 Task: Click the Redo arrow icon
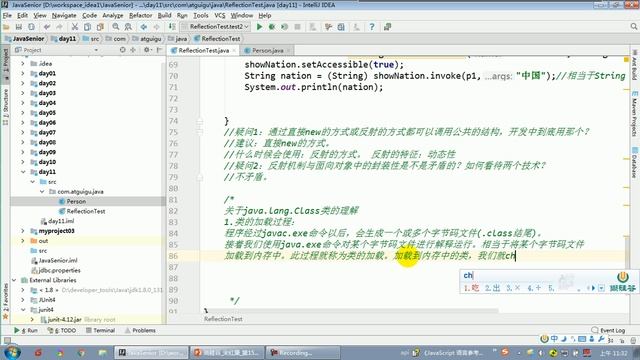pyautogui.click(x=60, y=27)
